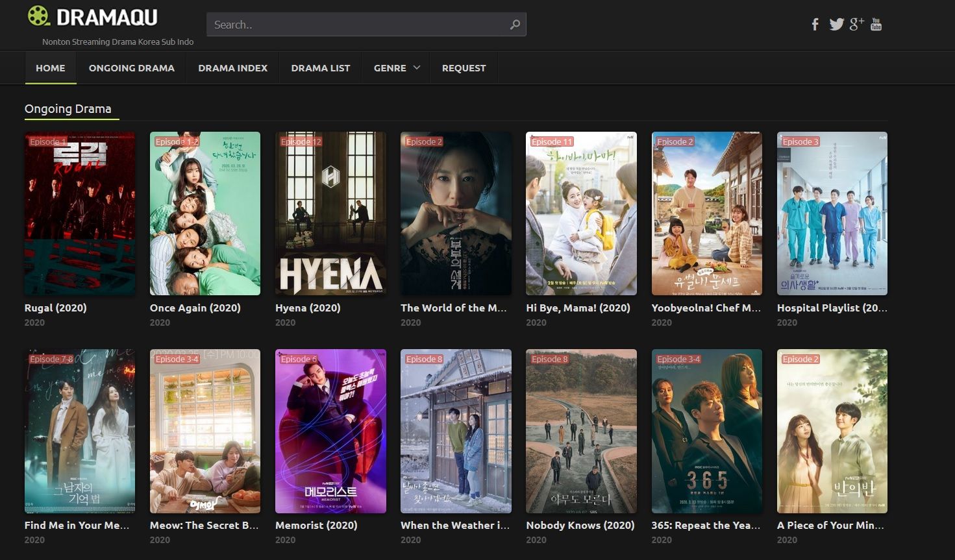Click the Episode 12 badge on Hyena
This screenshot has width=955, height=560.
[301, 141]
